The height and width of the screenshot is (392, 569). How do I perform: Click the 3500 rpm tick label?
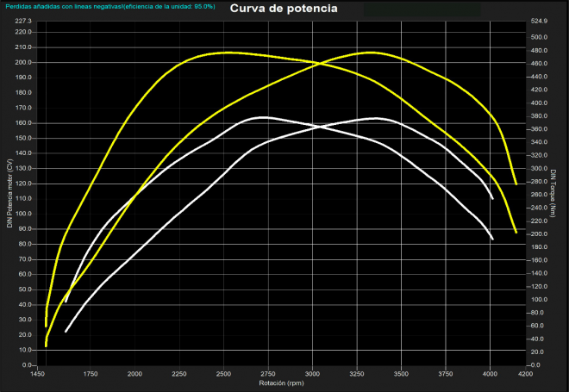(401, 375)
